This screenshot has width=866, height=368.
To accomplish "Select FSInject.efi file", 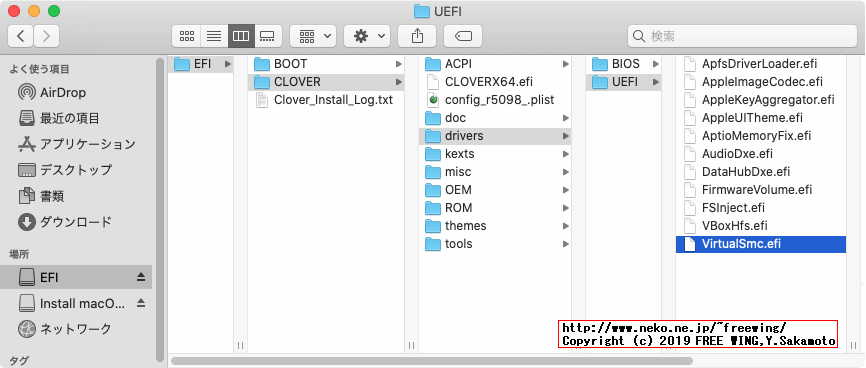I will click(761, 208).
